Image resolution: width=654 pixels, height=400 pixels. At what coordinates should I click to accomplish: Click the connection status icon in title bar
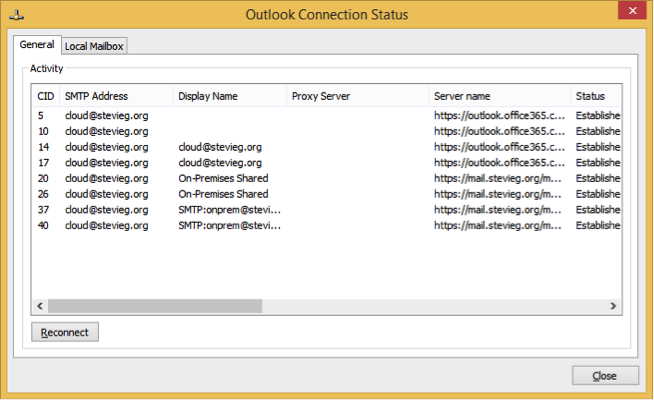(16, 15)
